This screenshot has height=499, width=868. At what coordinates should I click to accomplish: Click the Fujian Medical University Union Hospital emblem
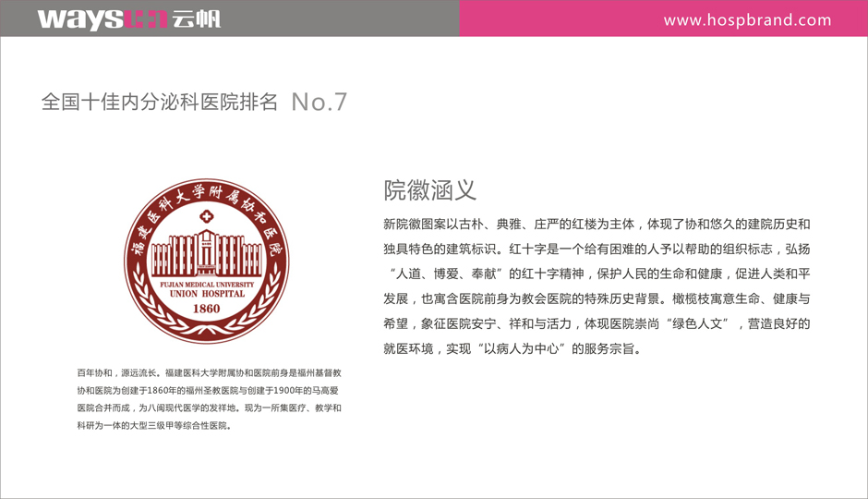pyautogui.click(x=207, y=261)
